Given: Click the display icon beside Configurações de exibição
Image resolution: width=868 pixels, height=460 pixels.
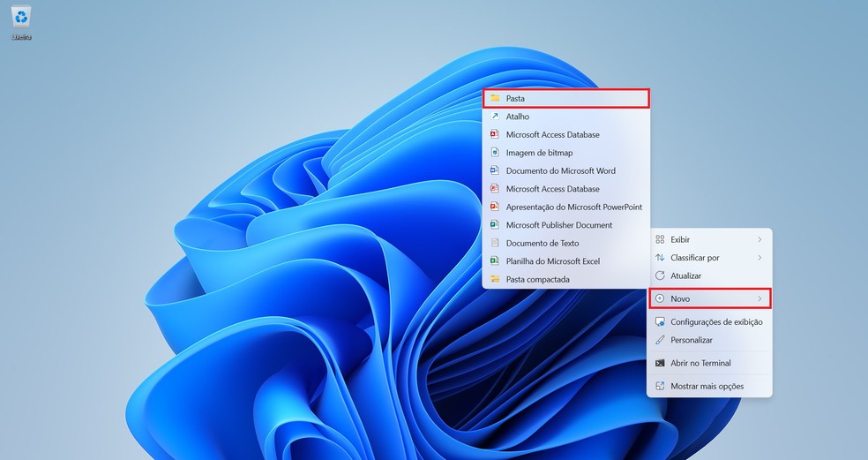Looking at the screenshot, I should [660, 322].
